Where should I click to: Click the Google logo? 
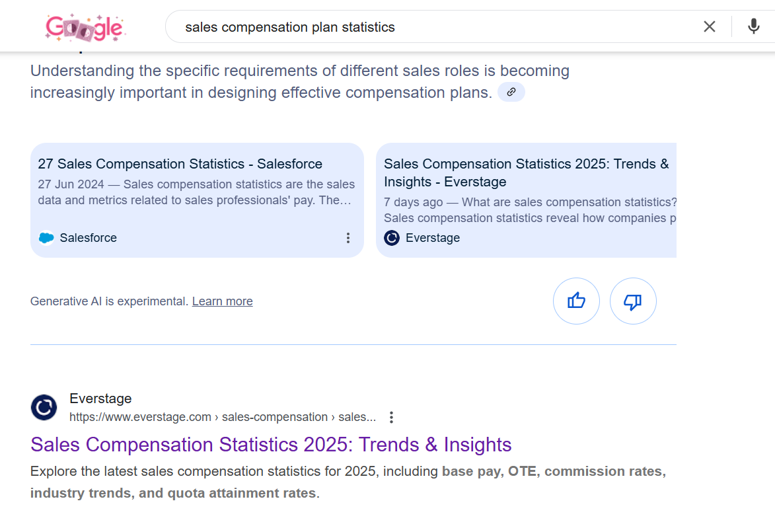pyautogui.click(x=85, y=28)
